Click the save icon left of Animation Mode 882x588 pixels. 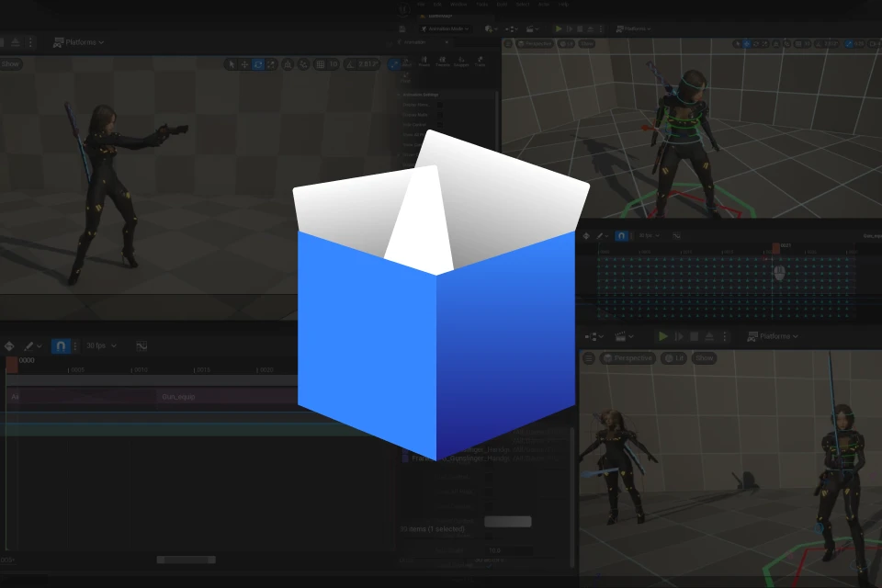click(402, 28)
